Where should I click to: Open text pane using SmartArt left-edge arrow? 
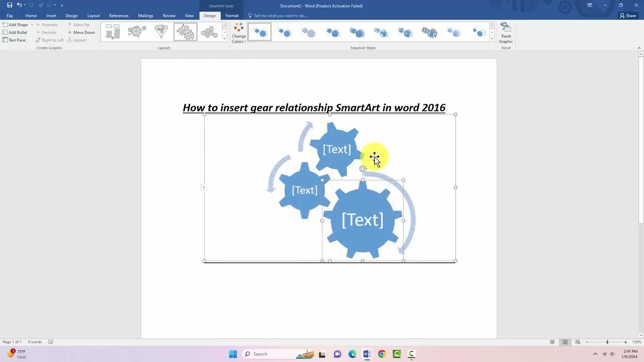pyautogui.click(x=204, y=188)
